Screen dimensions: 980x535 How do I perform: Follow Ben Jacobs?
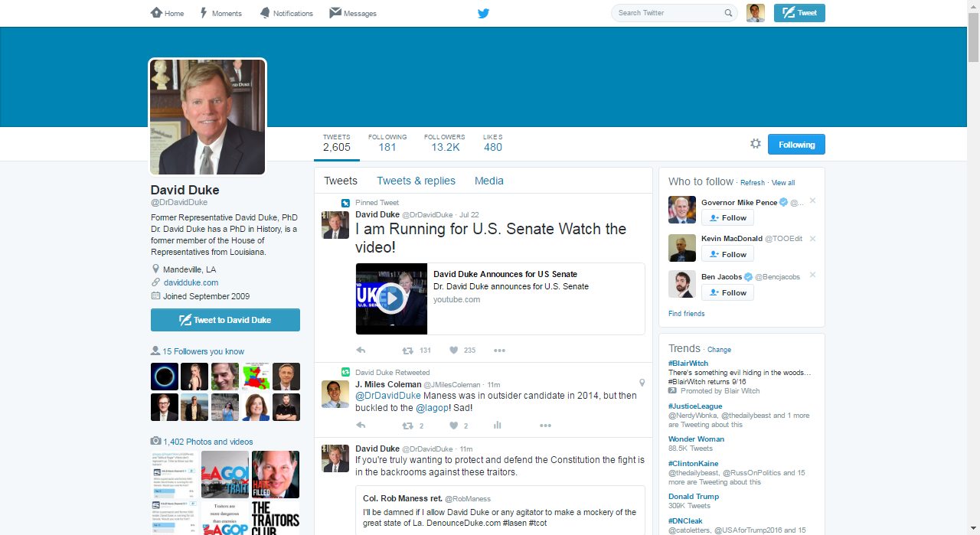[727, 292]
